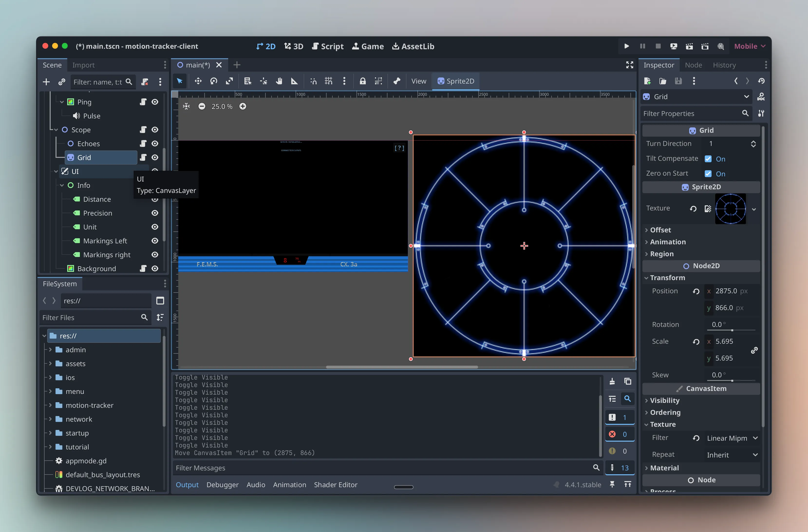Collapse the Ping node in scene tree
This screenshot has width=808, height=532.
pos(62,102)
